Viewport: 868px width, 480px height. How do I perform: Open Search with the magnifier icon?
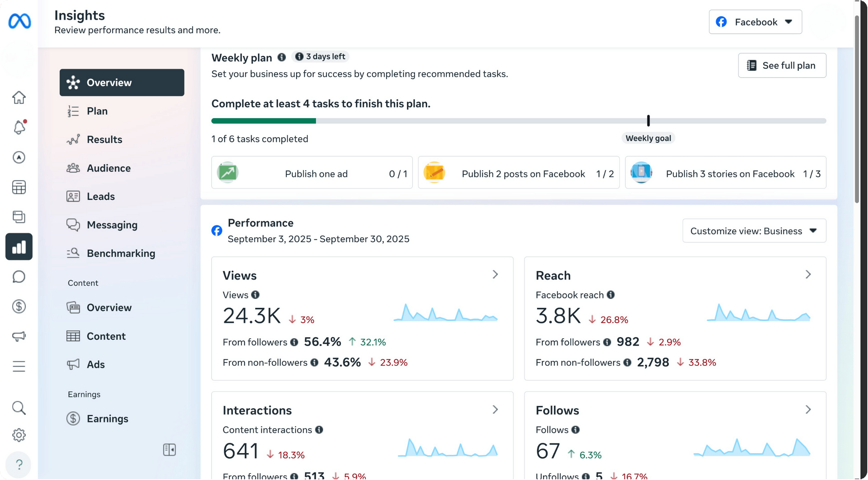[19, 408]
